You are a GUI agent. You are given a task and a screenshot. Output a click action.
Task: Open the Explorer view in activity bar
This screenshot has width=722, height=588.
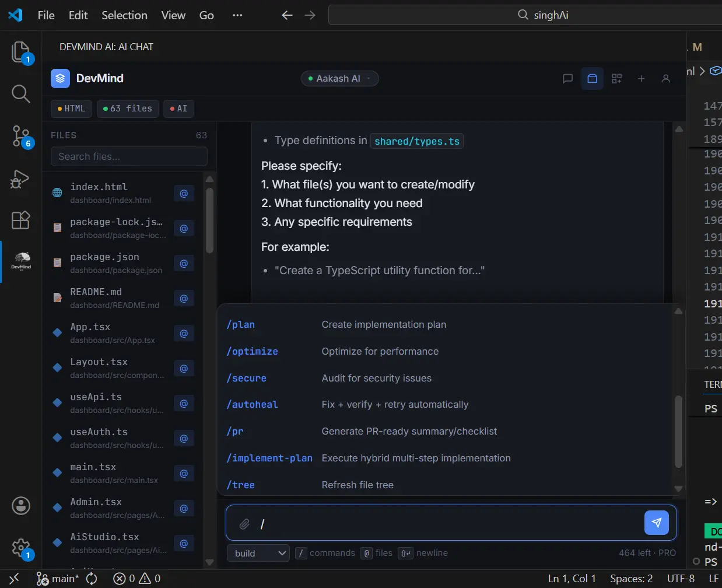point(21,52)
